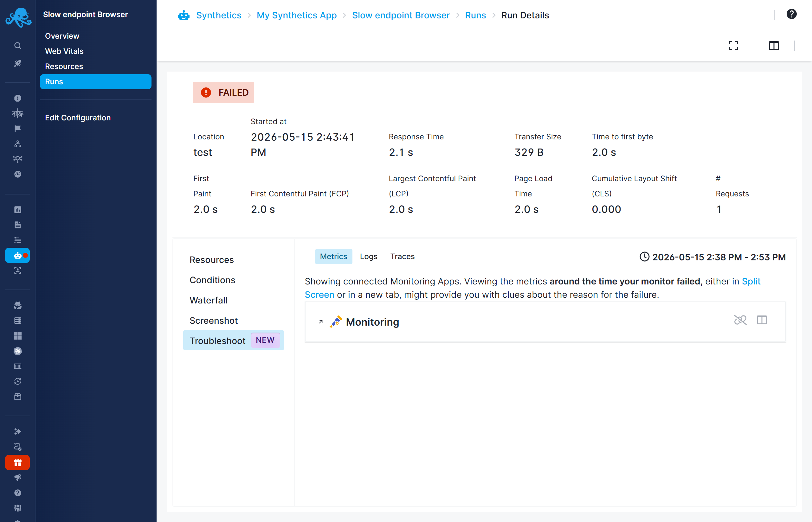Open the document logs icon in sidebar
Screen dimensions: 812x522
pyautogui.click(x=18, y=225)
